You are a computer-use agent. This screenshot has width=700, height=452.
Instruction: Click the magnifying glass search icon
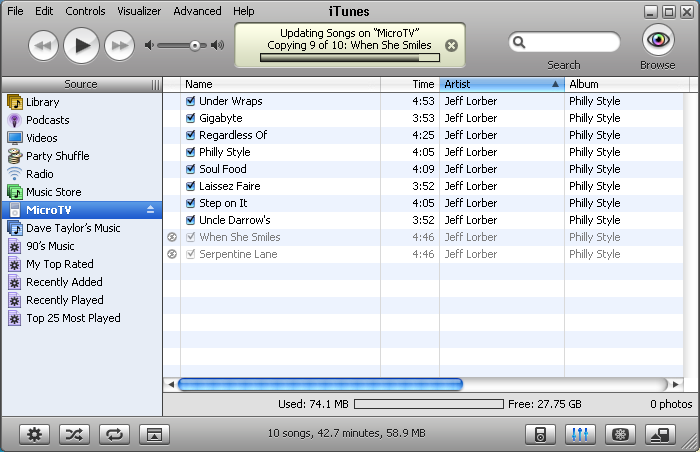518,42
